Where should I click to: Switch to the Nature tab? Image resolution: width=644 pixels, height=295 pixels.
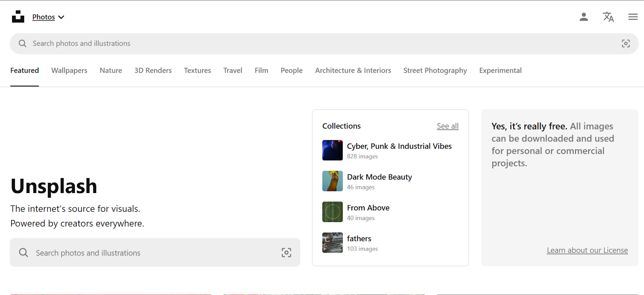111,71
